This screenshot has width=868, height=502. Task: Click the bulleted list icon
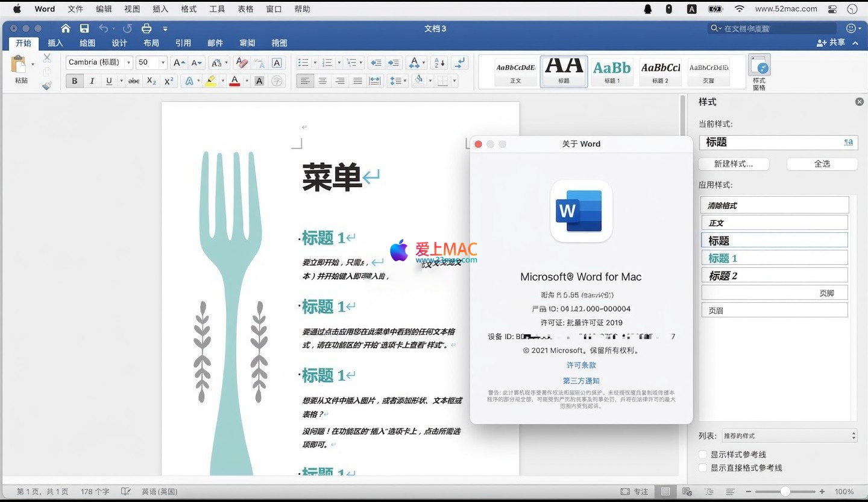(x=303, y=63)
